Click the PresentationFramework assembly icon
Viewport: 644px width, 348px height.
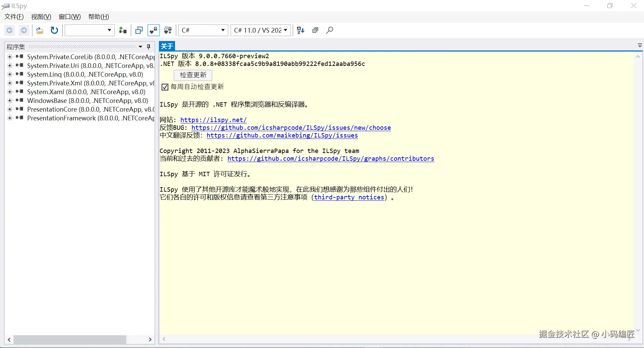19,118
